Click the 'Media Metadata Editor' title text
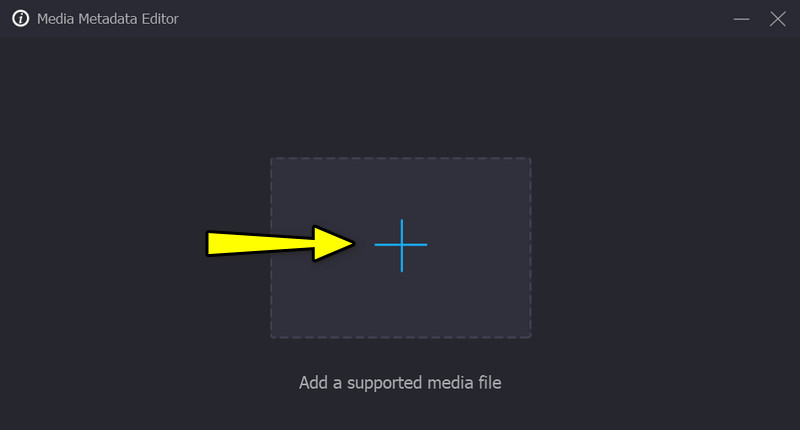The width and height of the screenshot is (800, 430). [108, 19]
